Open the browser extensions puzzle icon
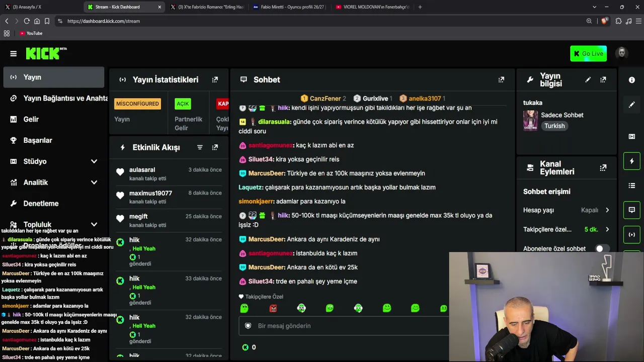The image size is (644, 362). (618, 21)
